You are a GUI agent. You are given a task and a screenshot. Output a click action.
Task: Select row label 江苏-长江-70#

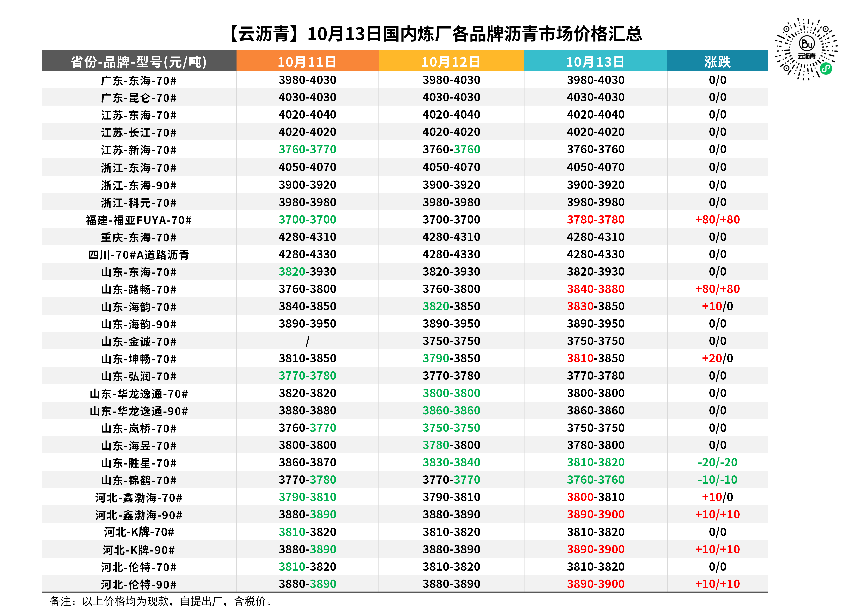[139, 132]
